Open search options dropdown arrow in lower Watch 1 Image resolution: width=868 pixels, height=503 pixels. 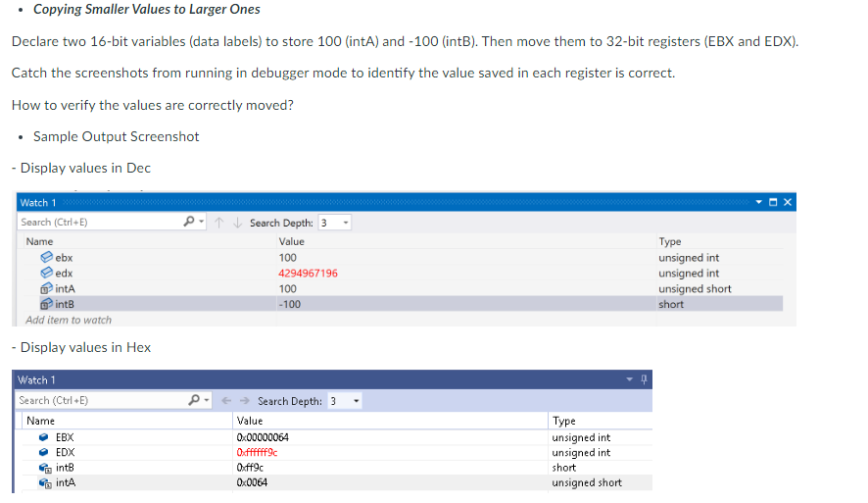click(207, 400)
